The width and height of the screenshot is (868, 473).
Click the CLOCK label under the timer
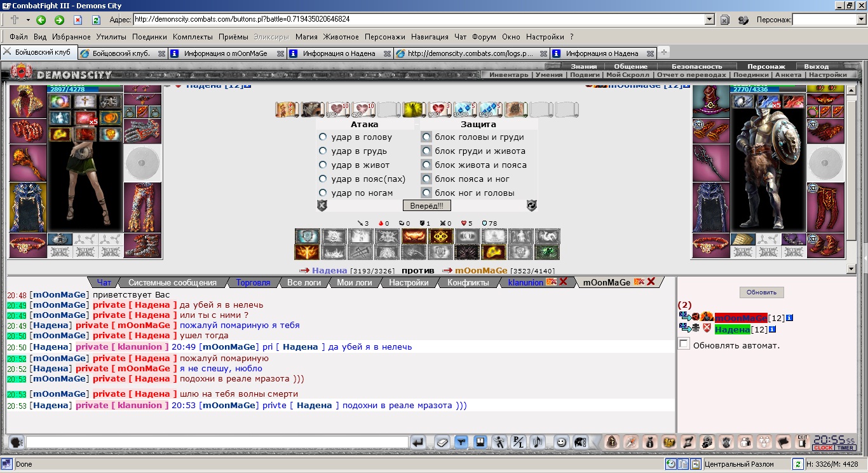pyautogui.click(x=824, y=448)
